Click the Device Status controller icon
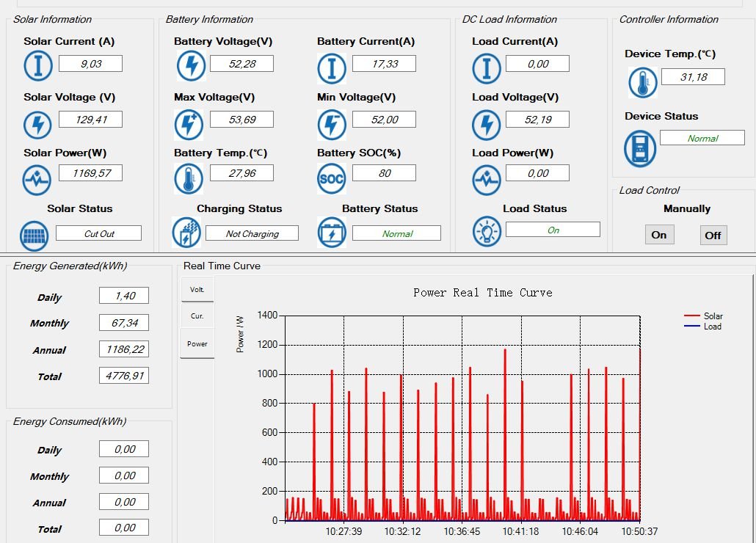Viewport: 756px width, 543px height. [x=640, y=148]
